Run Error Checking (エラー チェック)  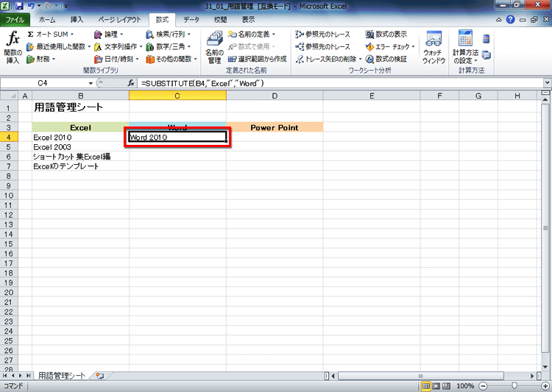coord(388,46)
